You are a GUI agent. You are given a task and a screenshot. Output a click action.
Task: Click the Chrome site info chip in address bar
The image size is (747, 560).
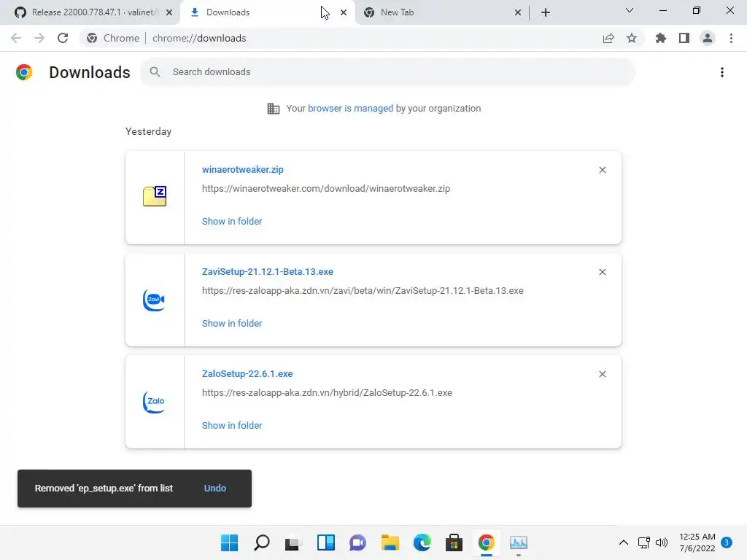point(113,38)
